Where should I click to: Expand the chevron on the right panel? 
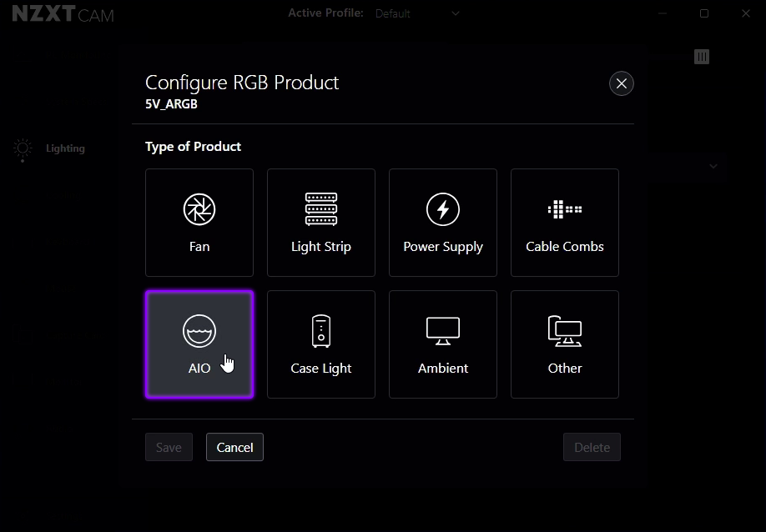coord(713,167)
